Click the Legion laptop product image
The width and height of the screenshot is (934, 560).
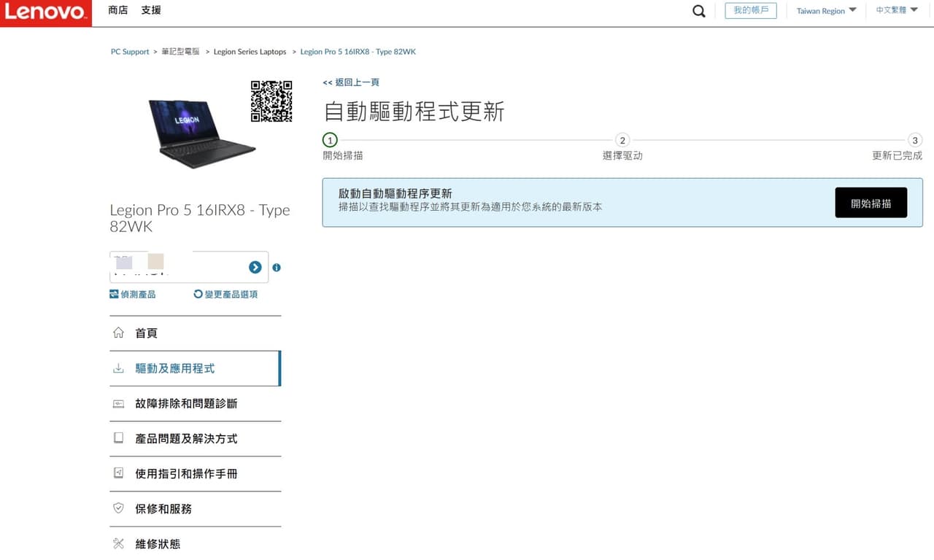(x=201, y=133)
